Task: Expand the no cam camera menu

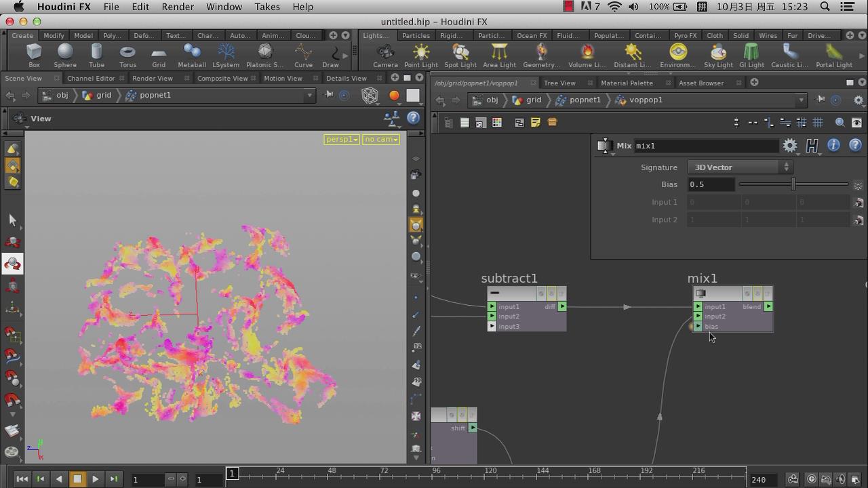Action: coord(380,140)
